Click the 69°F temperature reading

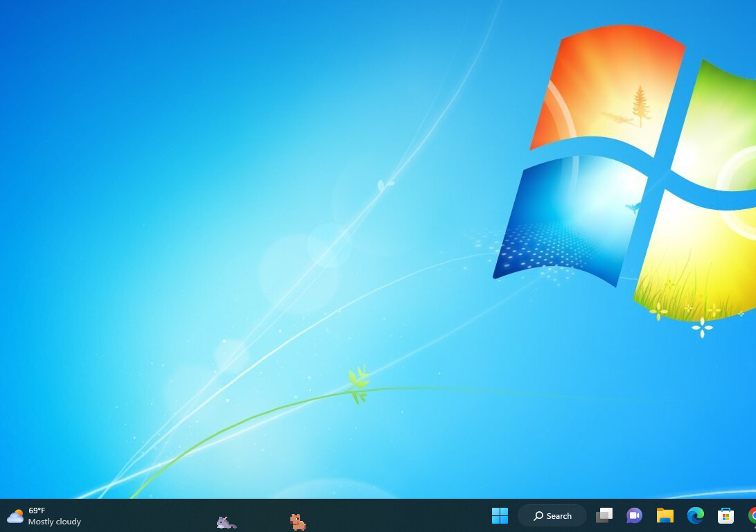[x=37, y=511]
